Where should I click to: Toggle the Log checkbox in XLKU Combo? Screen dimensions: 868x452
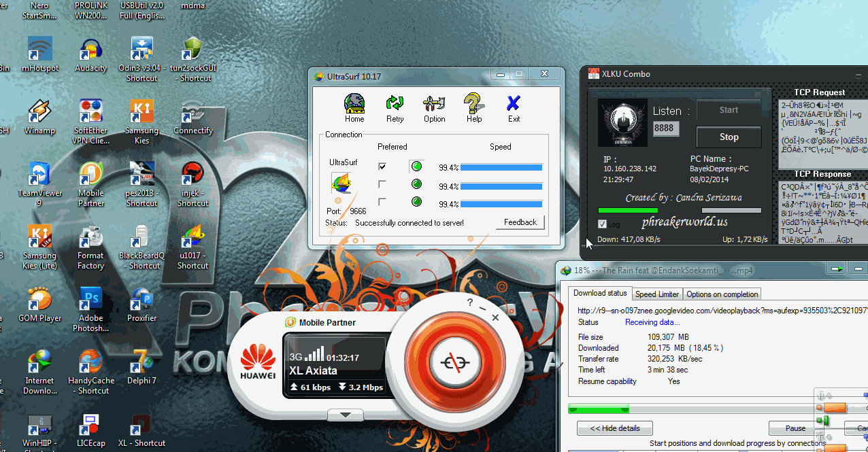(x=602, y=224)
